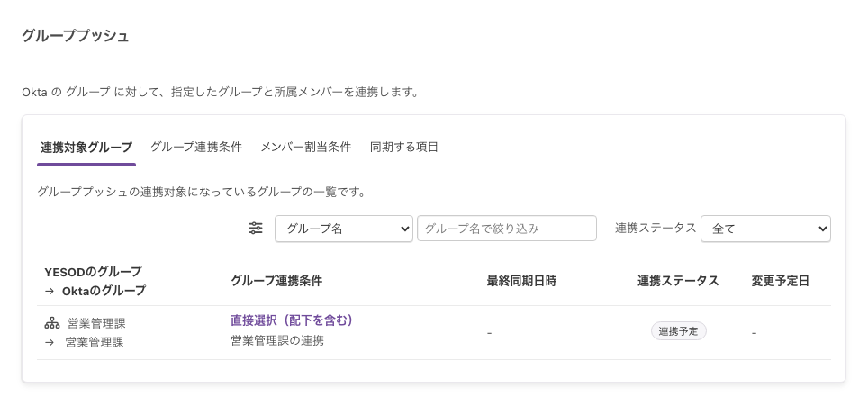The image size is (868, 396).
Task: Click the 変更予定日 column header
Action: pyautogui.click(x=780, y=281)
